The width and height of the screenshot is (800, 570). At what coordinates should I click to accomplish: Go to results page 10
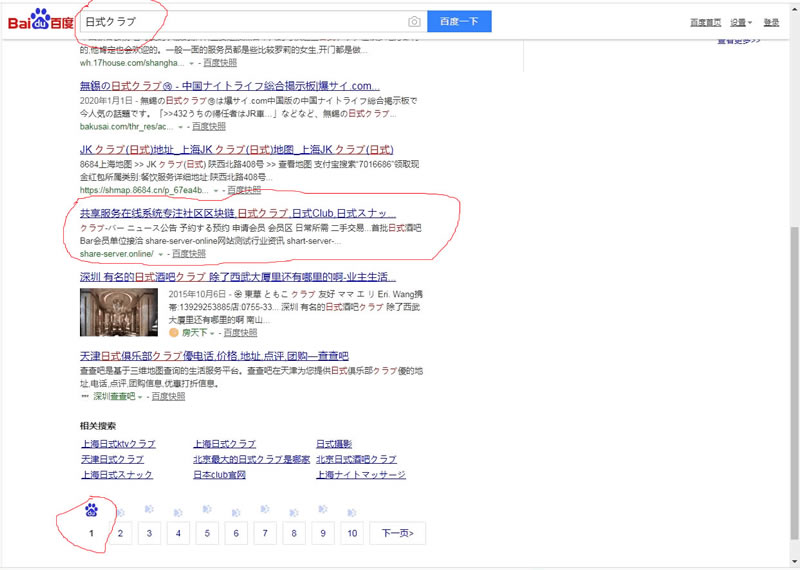point(352,533)
